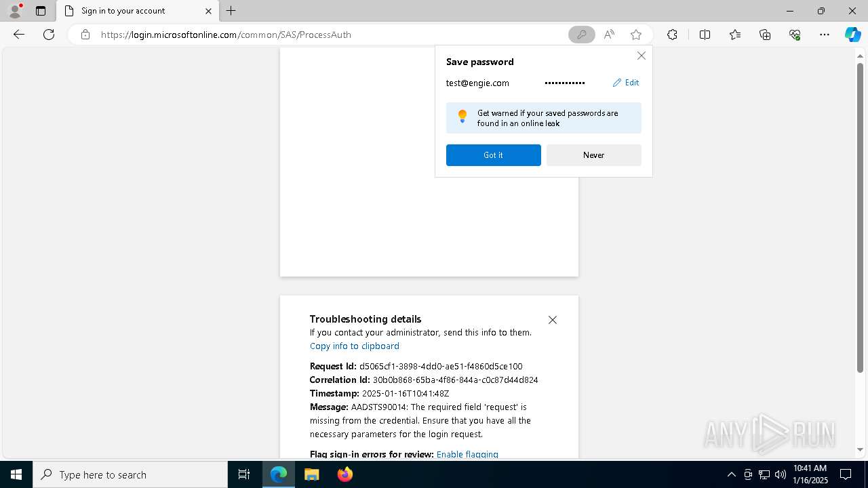Open Collections icon
868x488 pixels.
tap(765, 35)
